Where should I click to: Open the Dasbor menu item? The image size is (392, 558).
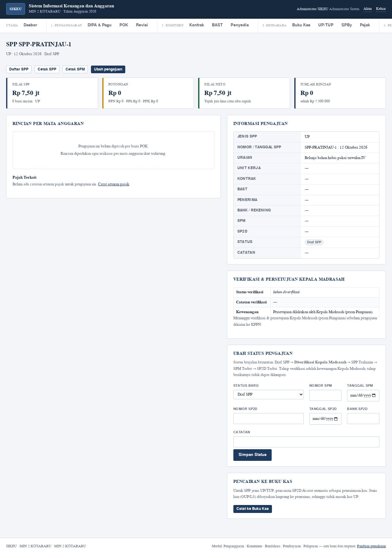coord(30,25)
